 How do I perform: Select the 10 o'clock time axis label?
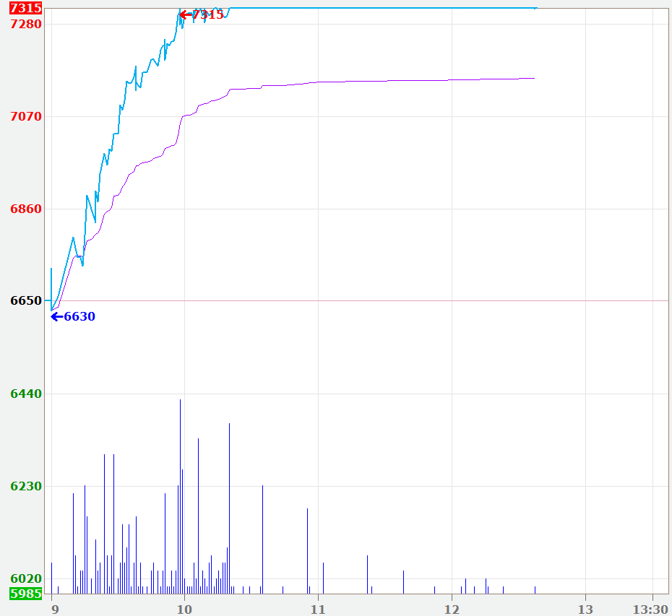point(184,609)
